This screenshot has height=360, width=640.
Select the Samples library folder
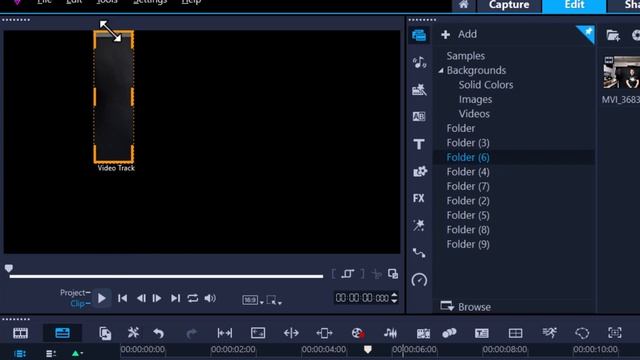pyautogui.click(x=466, y=56)
